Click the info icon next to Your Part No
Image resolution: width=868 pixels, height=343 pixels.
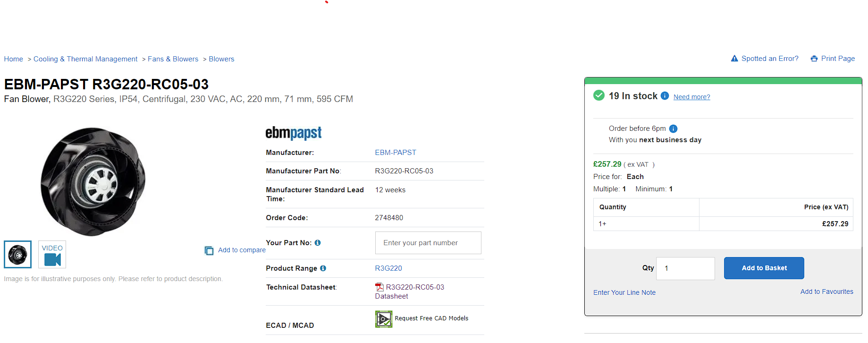coord(318,243)
